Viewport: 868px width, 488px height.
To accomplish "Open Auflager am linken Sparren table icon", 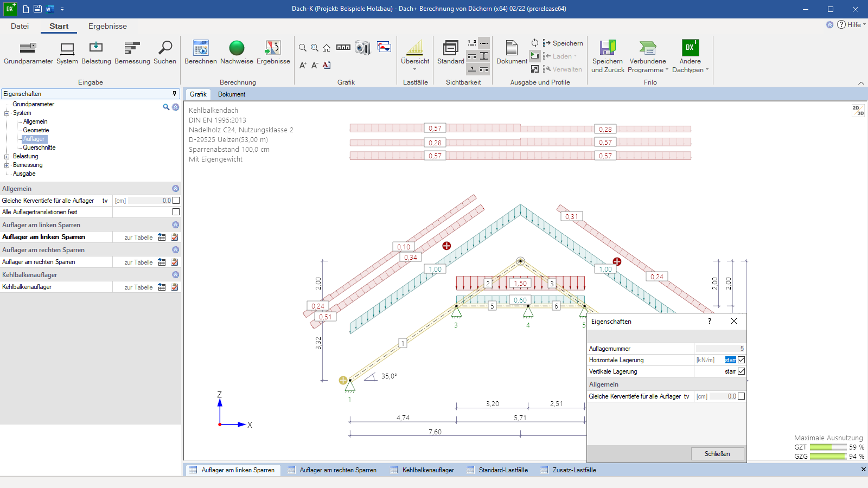I will pyautogui.click(x=162, y=237).
